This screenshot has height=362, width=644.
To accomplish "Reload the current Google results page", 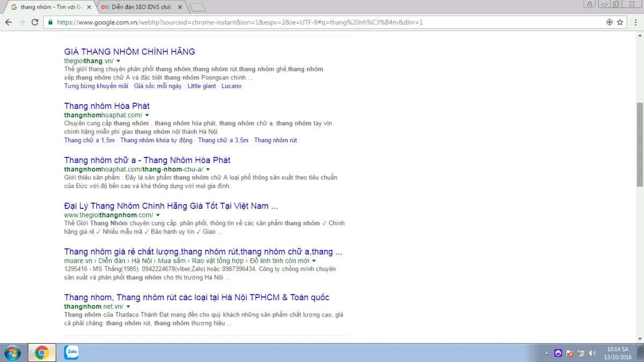I will (x=35, y=22).
